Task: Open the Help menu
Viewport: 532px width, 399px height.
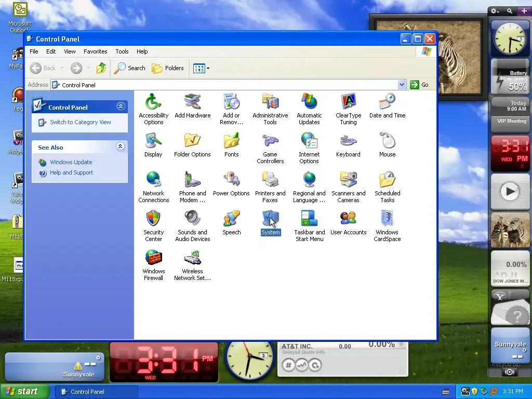Action: click(142, 51)
